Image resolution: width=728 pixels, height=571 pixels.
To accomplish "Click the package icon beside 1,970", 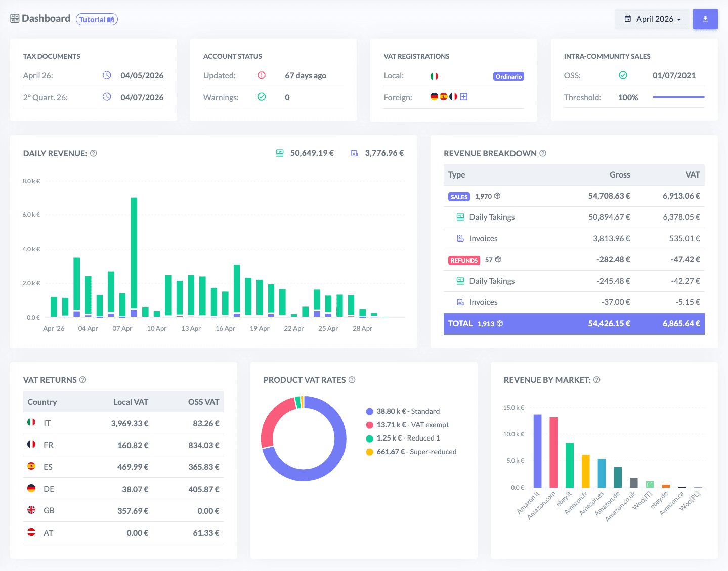I will pyautogui.click(x=497, y=196).
